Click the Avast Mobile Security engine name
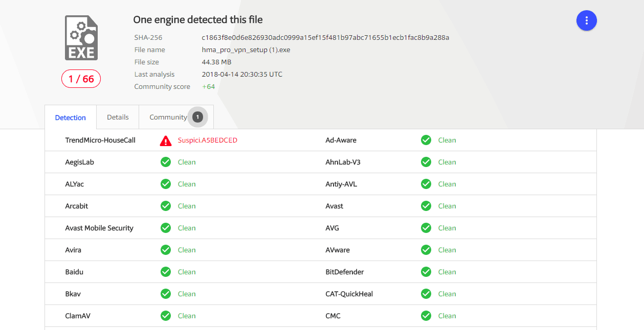Image resolution: width=644 pixels, height=330 pixels. coord(99,228)
